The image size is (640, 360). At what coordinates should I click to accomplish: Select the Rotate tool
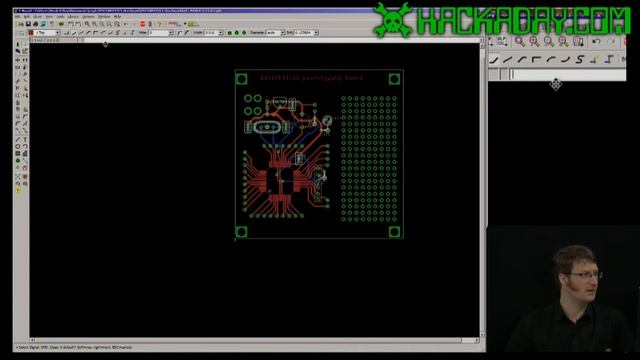(x=25, y=67)
